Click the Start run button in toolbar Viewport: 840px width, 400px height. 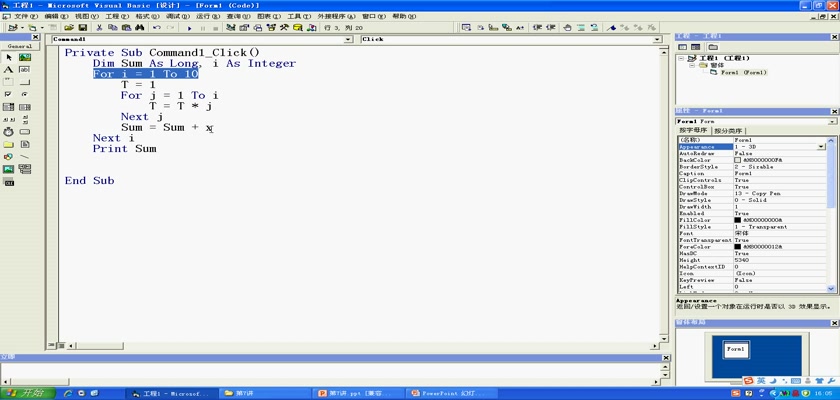(x=190, y=28)
